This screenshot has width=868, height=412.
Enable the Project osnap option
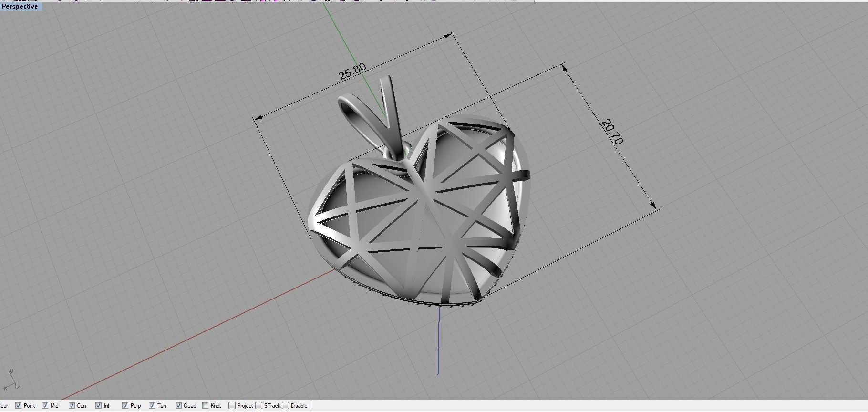pos(232,406)
